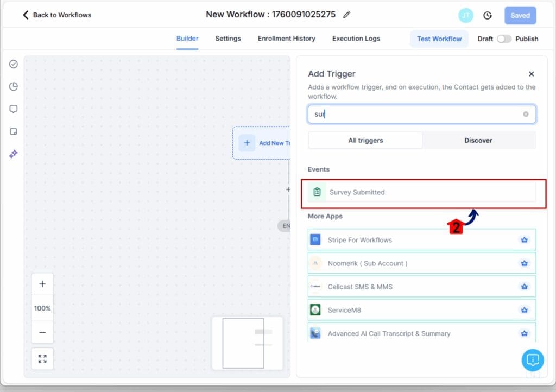Click the checklist icon in left sidebar
This screenshot has width=556, height=392.
tap(14, 64)
